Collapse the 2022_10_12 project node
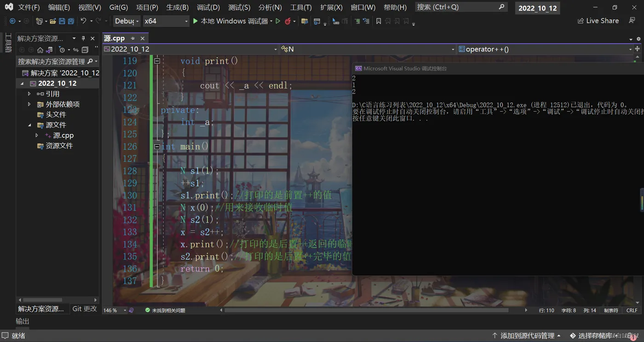 [x=22, y=84]
